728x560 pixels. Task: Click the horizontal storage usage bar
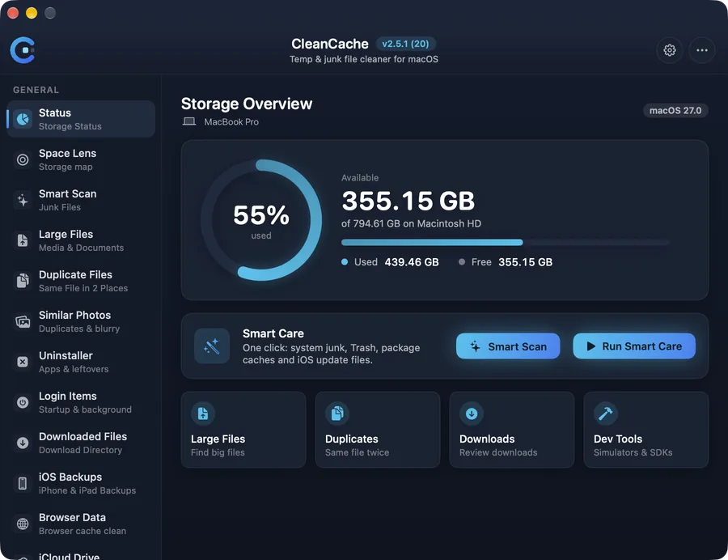[x=505, y=243]
